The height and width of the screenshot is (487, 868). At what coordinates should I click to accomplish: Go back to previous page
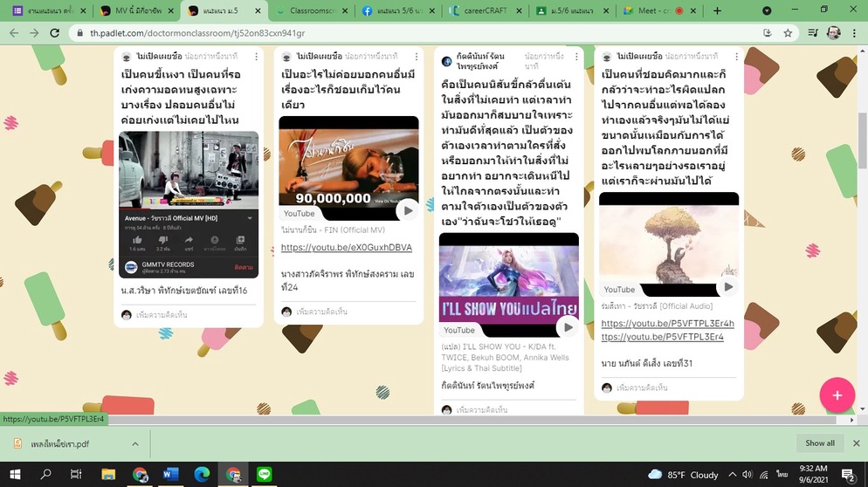(x=14, y=33)
